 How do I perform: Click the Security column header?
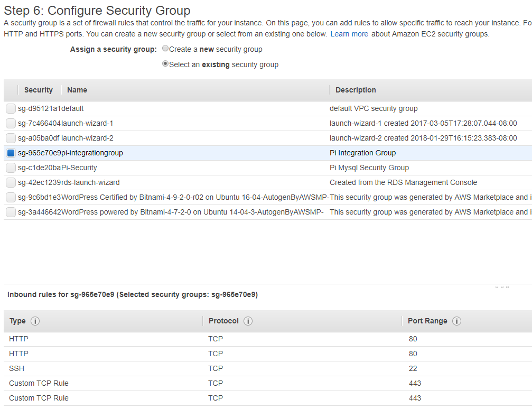[x=38, y=90]
